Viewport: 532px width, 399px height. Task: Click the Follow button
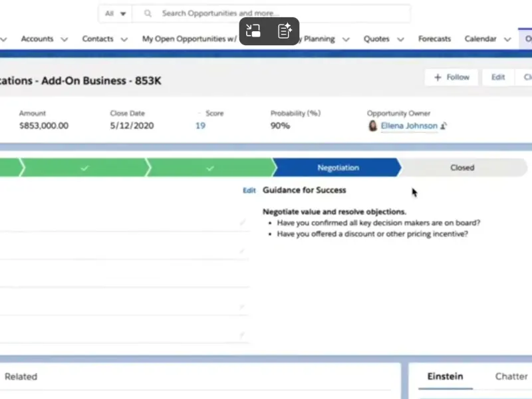(452, 77)
